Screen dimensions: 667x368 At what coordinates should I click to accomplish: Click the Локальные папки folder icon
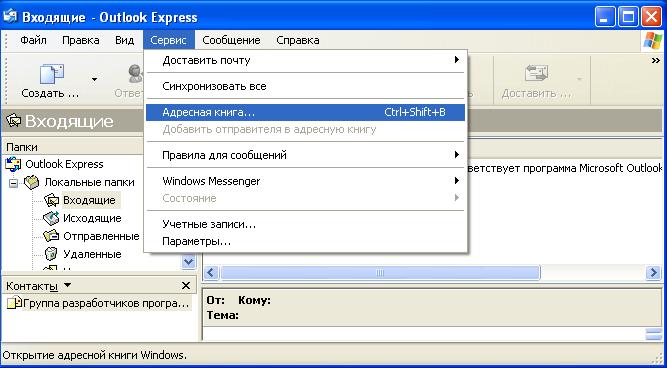click(x=32, y=183)
